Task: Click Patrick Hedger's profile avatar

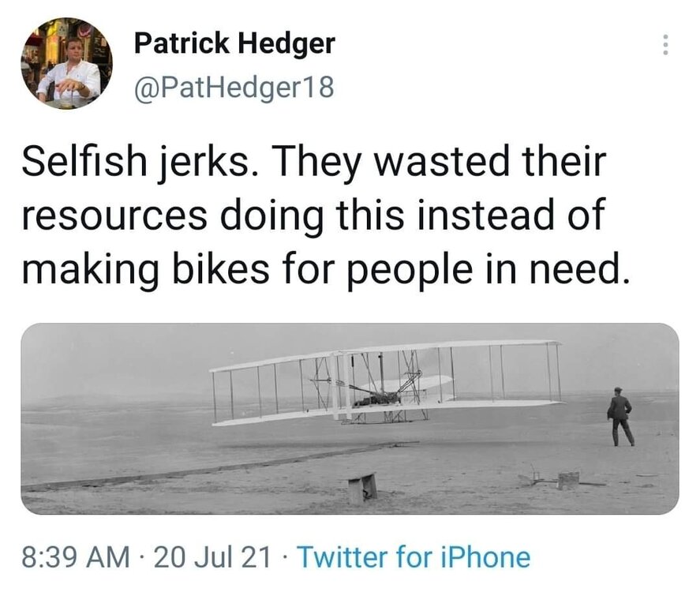Action: click(66, 63)
